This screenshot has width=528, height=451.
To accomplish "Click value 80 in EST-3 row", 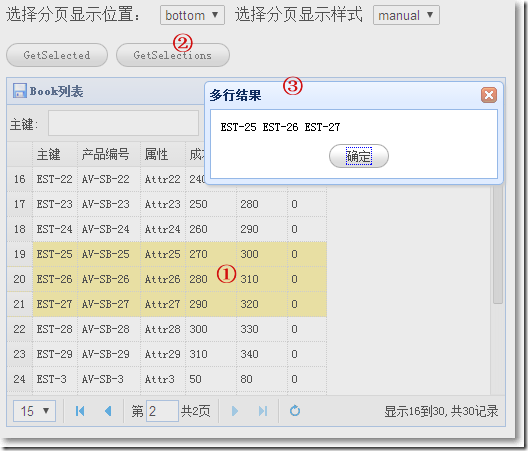I will coord(246,379).
